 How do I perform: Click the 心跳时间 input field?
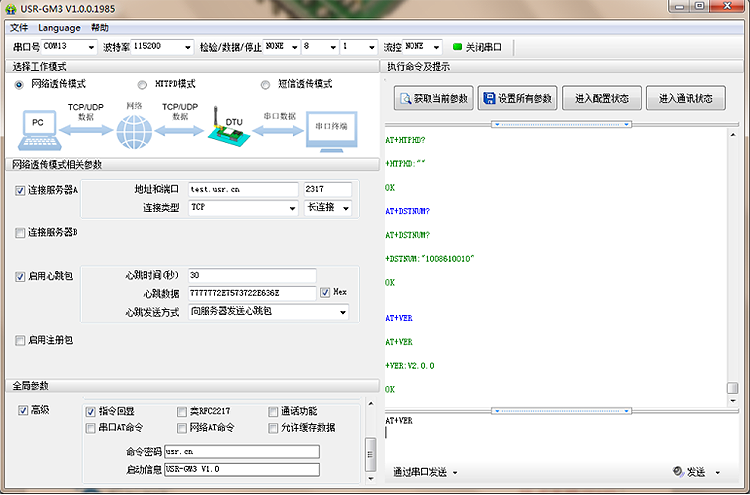(x=251, y=275)
